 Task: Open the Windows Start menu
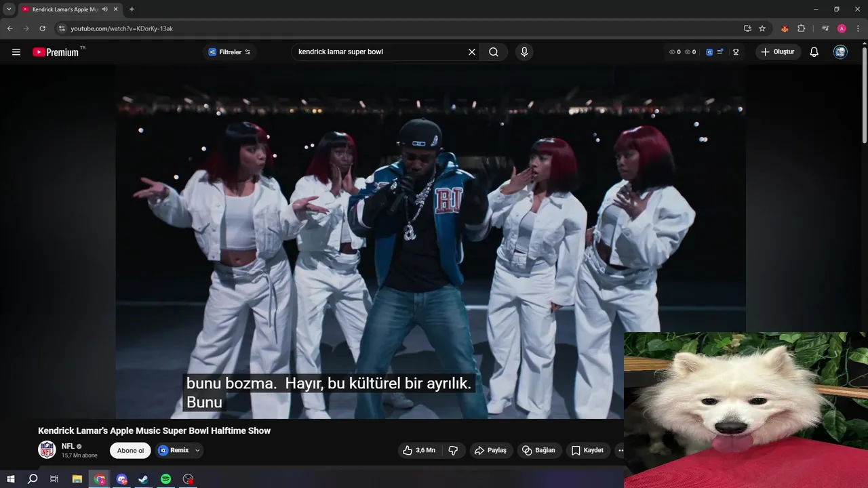click(11, 479)
